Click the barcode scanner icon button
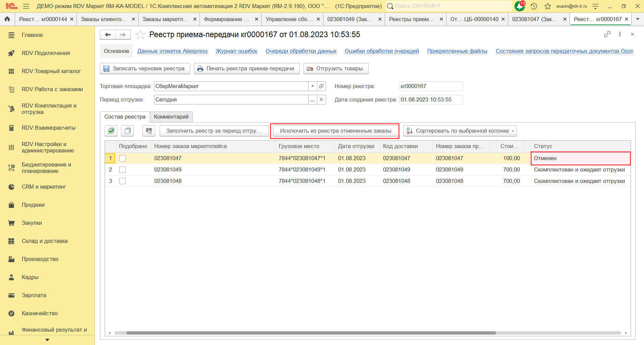The image size is (644, 345). pyautogui.click(x=149, y=131)
